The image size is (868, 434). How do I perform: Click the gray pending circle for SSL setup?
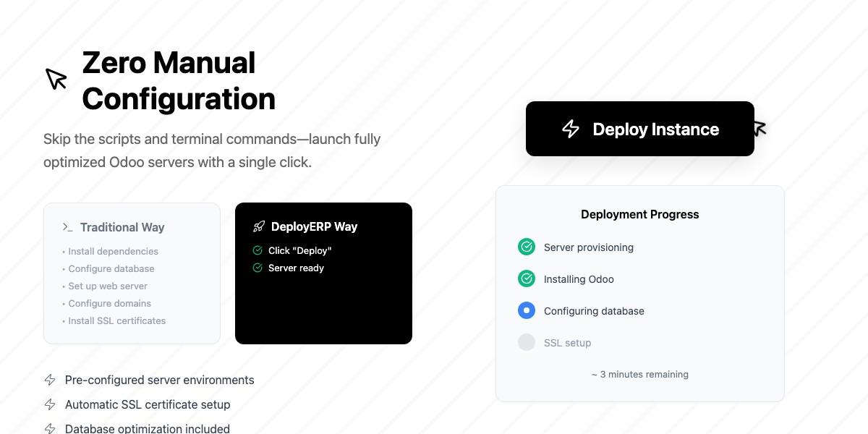[527, 342]
